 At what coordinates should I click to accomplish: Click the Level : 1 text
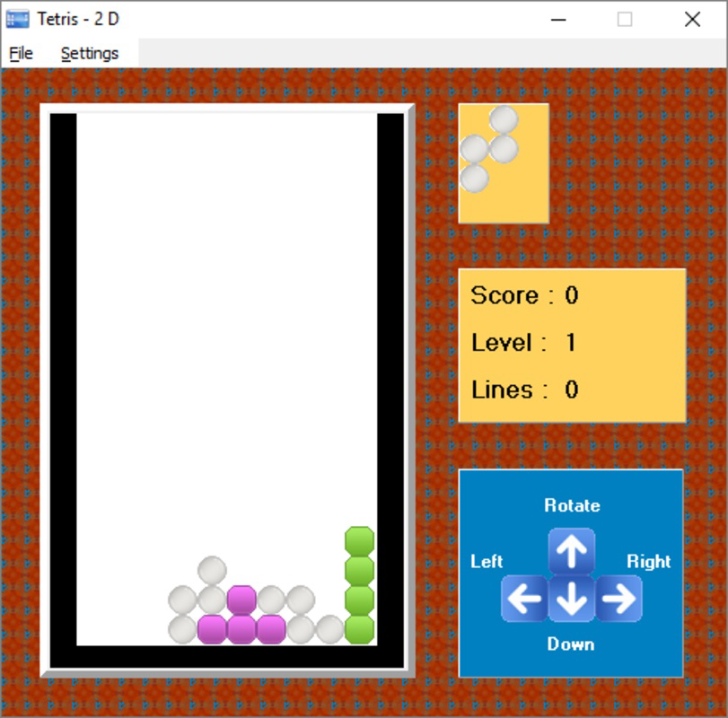tap(523, 343)
